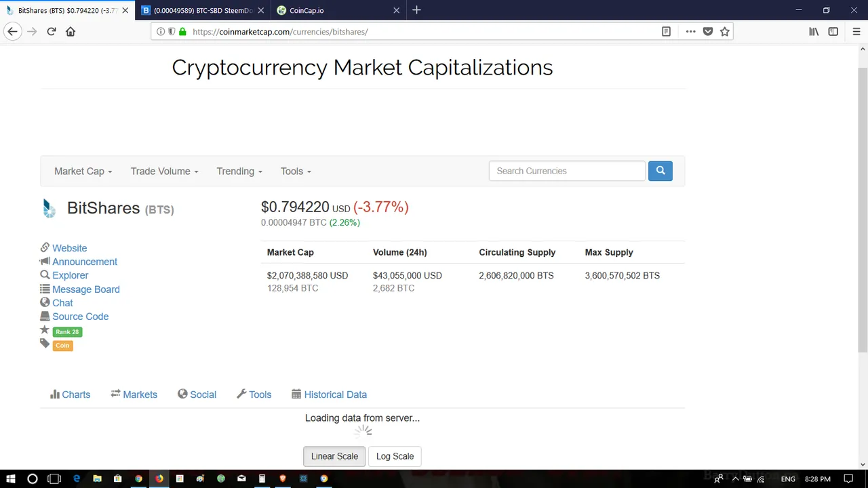Open Brave browser from taskbar
The image size is (868, 488).
pos(283,479)
